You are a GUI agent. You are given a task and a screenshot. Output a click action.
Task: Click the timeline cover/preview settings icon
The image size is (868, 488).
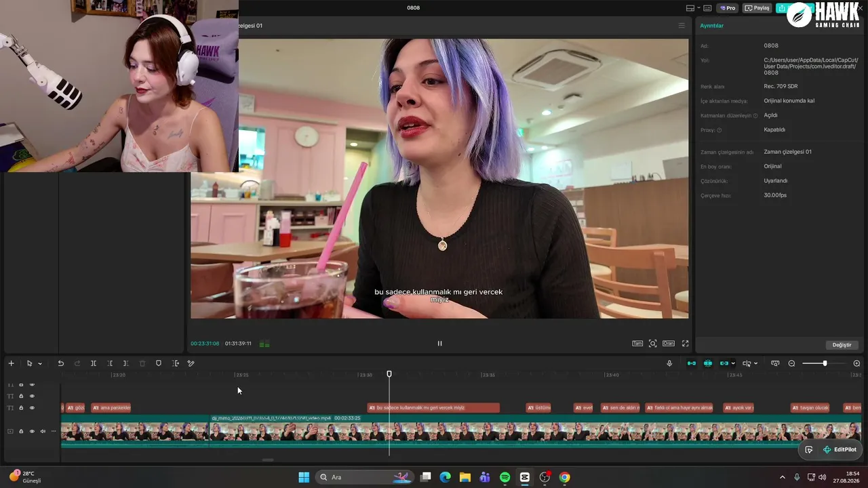coord(775,363)
